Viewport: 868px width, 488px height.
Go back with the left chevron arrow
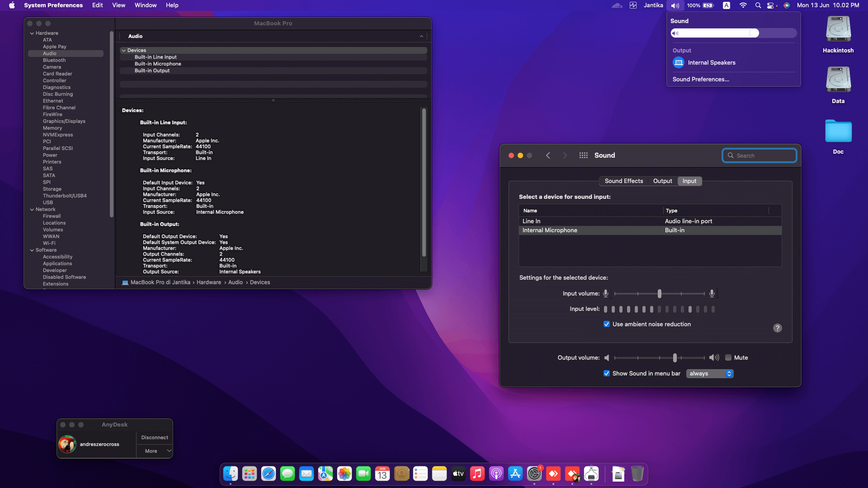click(x=548, y=155)
